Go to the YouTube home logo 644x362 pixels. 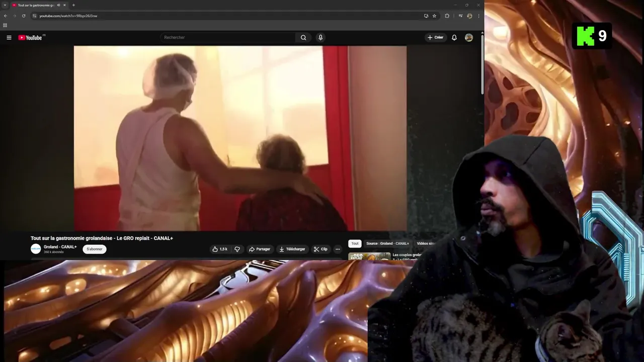31,38
